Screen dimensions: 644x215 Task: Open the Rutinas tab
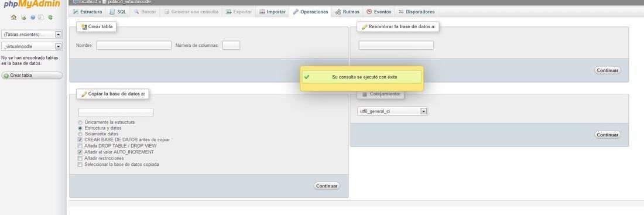click(347, 12)
